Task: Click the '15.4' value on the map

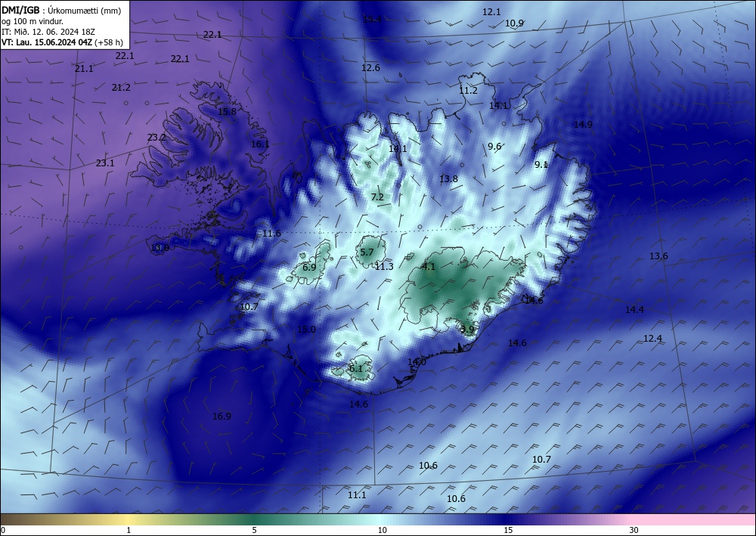Action: click(x=372, y=20)
